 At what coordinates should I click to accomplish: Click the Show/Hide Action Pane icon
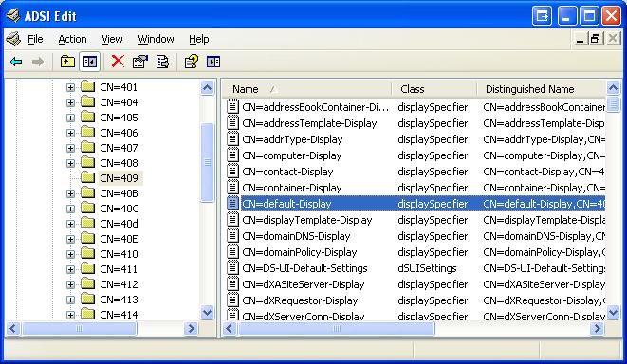[x=213, y=62]
